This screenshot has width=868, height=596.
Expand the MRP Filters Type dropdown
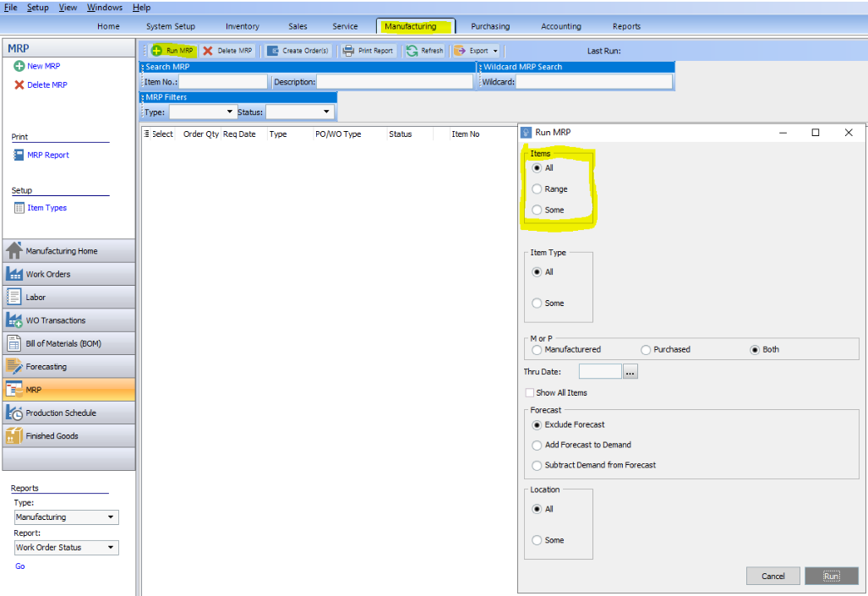(230, 112)
